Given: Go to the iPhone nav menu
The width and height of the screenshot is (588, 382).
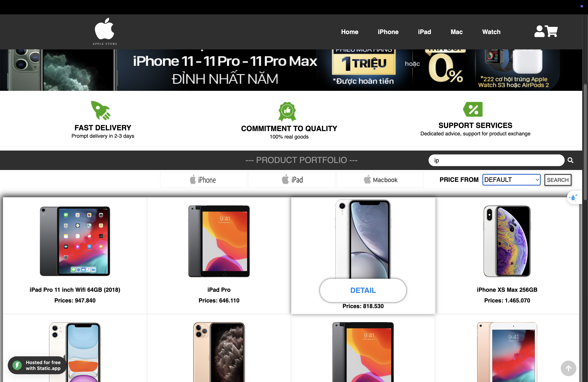Looking at the screenshot, I should click(x=388, y=32).
